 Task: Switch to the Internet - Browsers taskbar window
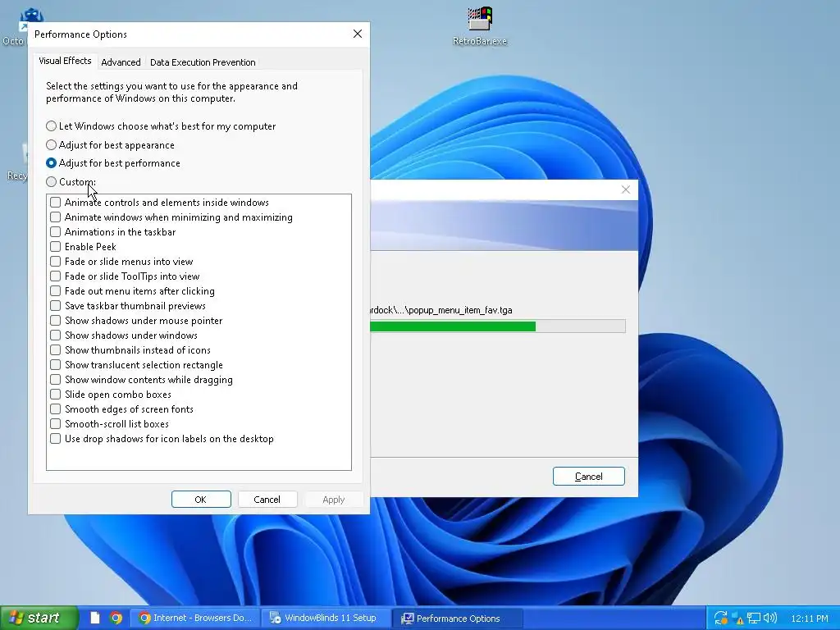point(195,618)
